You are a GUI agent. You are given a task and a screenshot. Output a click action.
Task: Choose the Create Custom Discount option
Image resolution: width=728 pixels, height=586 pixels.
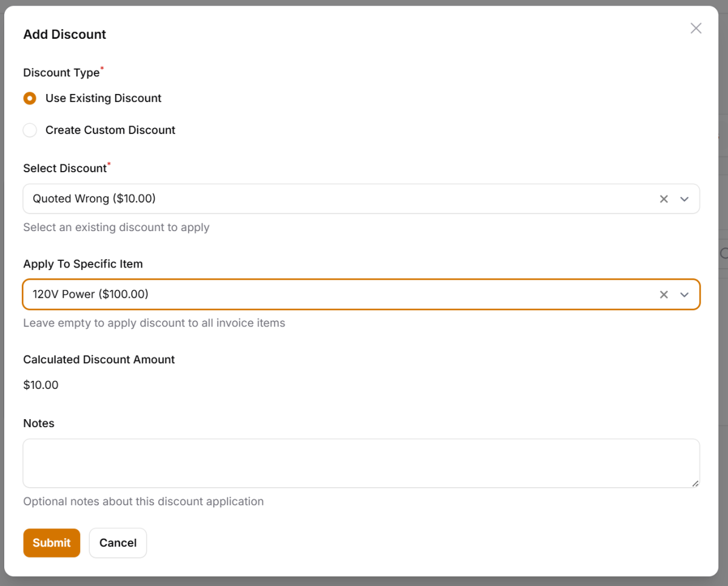click(30, 130)
